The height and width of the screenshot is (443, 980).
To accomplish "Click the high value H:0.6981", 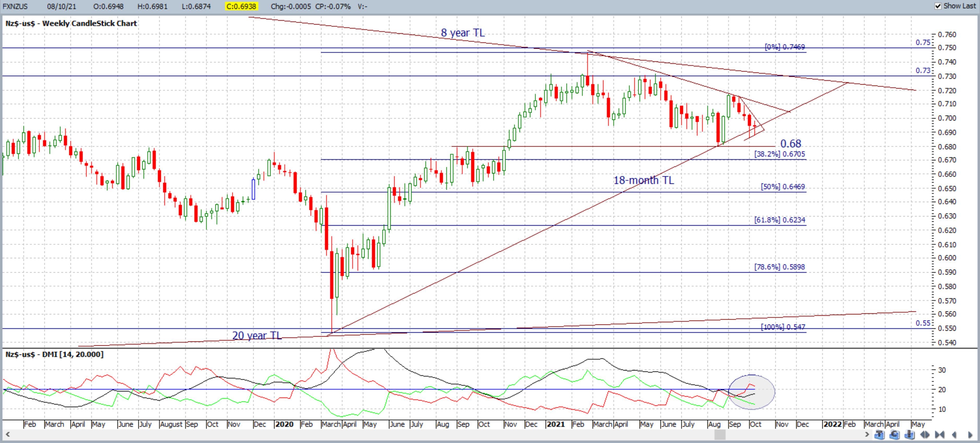I will (152, 6).
